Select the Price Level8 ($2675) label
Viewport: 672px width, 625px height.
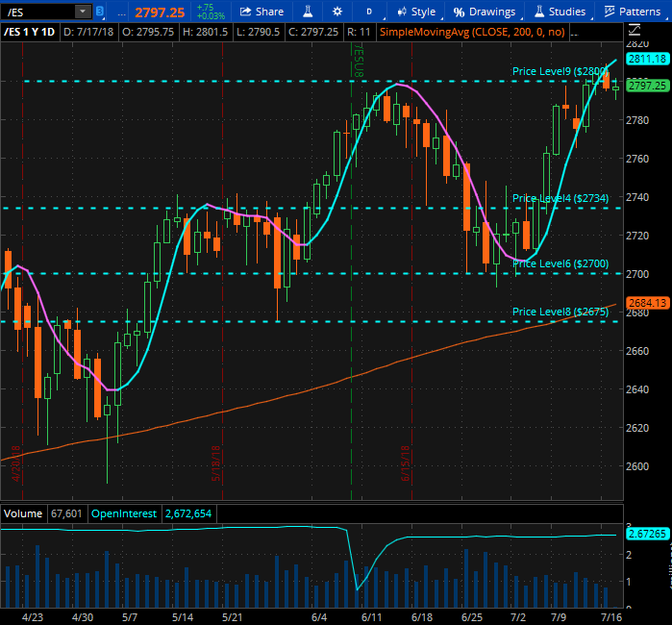(x=560, y=312)
